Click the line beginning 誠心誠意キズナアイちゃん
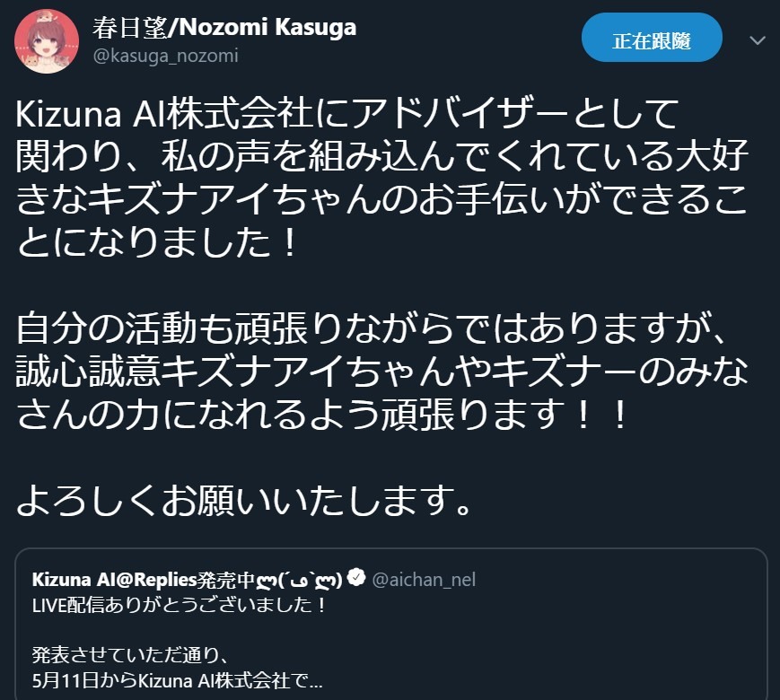The height and width of the screenshot is (700, 780). pyautogui.click(x=382, y=372)
